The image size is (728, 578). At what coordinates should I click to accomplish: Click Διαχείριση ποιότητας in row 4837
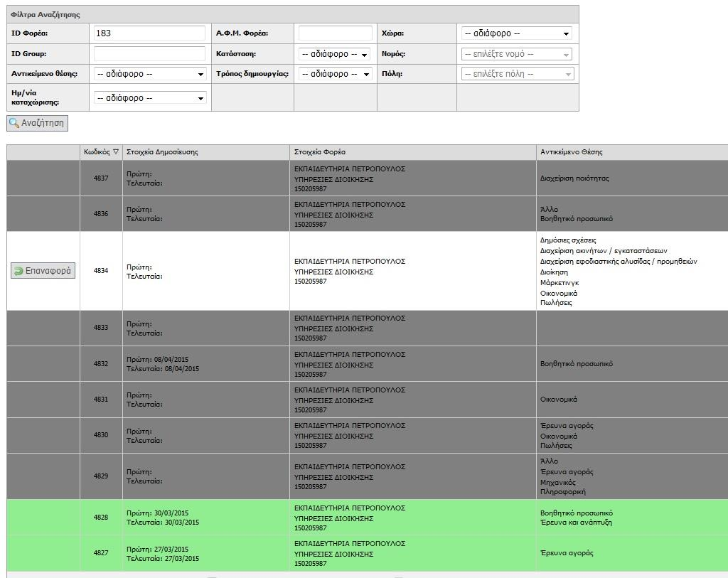(574, 178)
